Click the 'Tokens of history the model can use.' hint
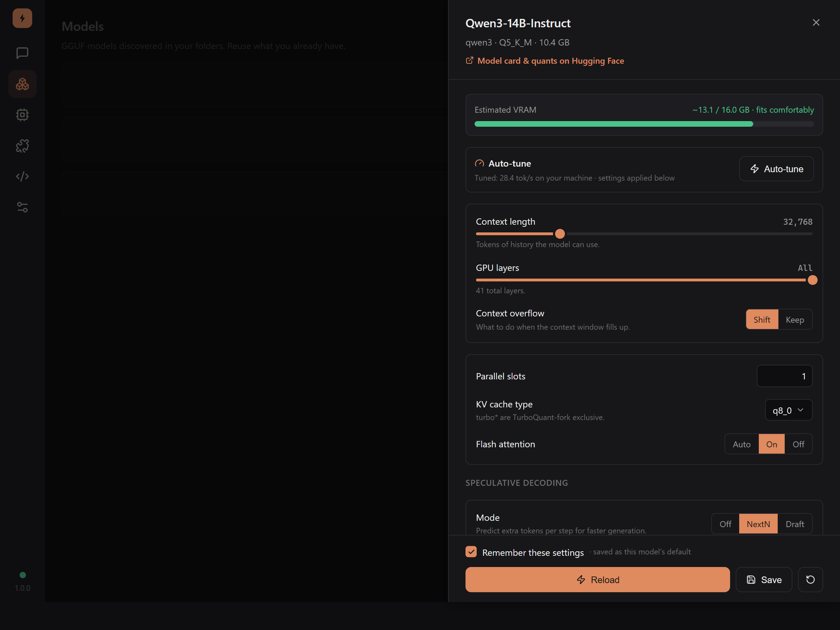The height and width of the screenshot is (630, 840). point(538,245)
